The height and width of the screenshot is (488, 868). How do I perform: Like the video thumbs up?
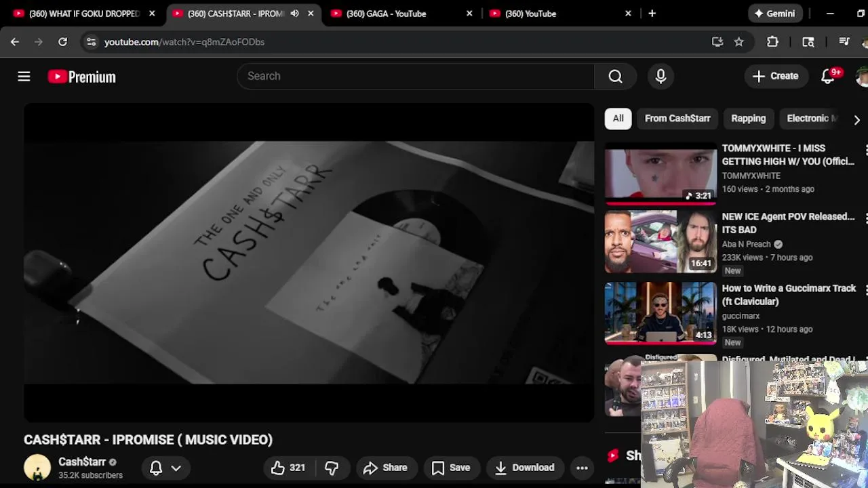click(x=288, y=468)
